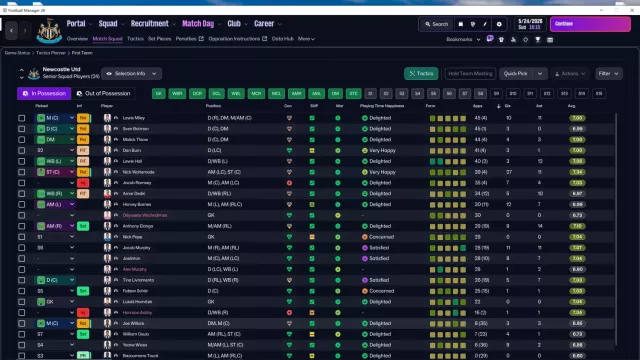Click the Newcastle Utd crest beside squad name
640x360 pixels.
tap(34, 73)
